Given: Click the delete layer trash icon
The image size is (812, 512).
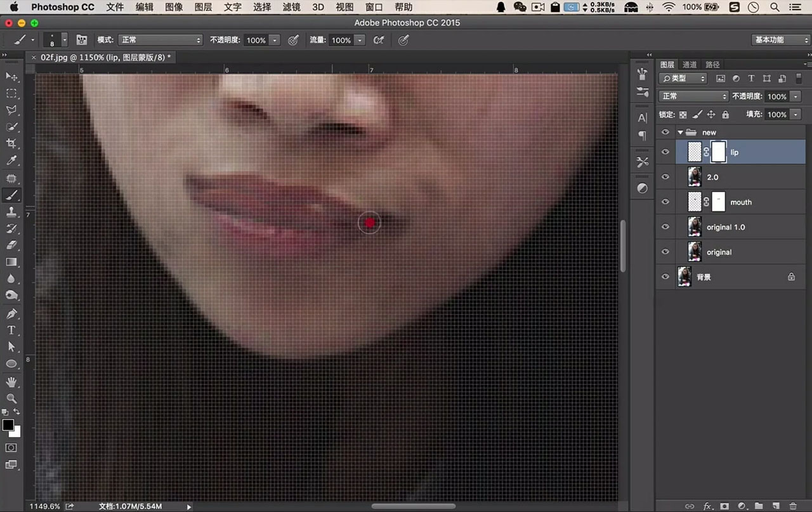Looking at the screenshot, I should (x=792, y=506).
